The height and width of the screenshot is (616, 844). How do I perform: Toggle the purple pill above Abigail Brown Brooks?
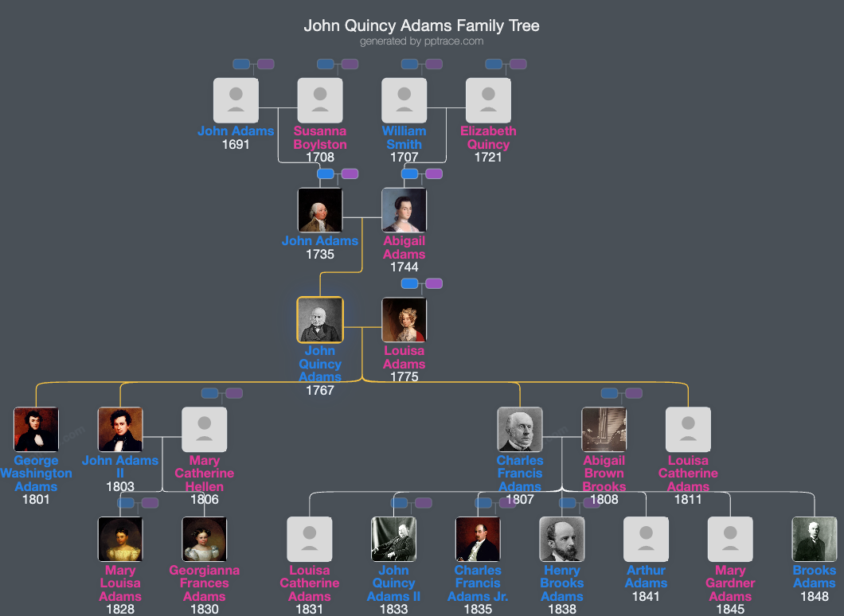(x=634, y=392)
